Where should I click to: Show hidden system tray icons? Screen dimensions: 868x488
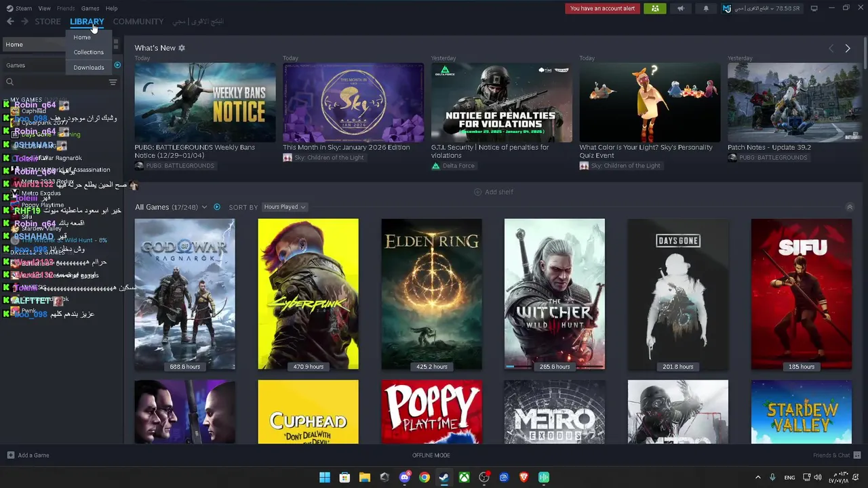point(758,477)
